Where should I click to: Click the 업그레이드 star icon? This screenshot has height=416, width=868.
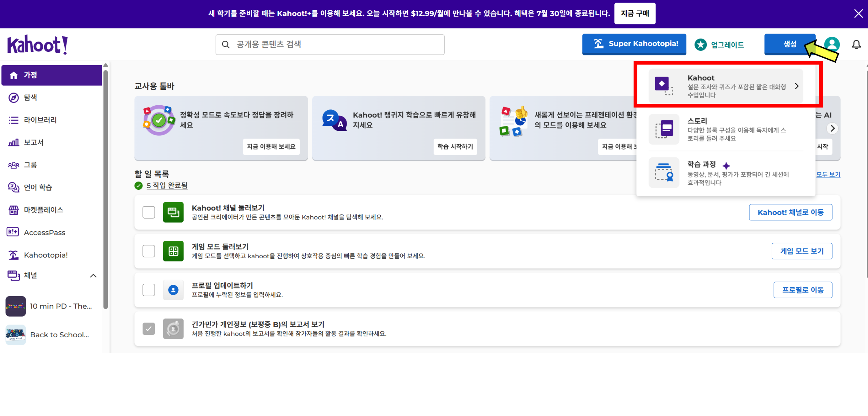click(700, 45)
